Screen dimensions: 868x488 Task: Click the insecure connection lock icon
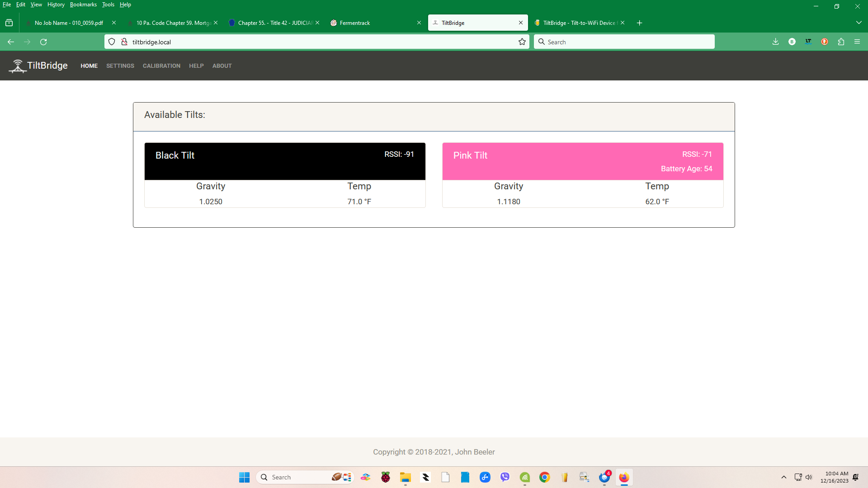[x=124, y=42]
